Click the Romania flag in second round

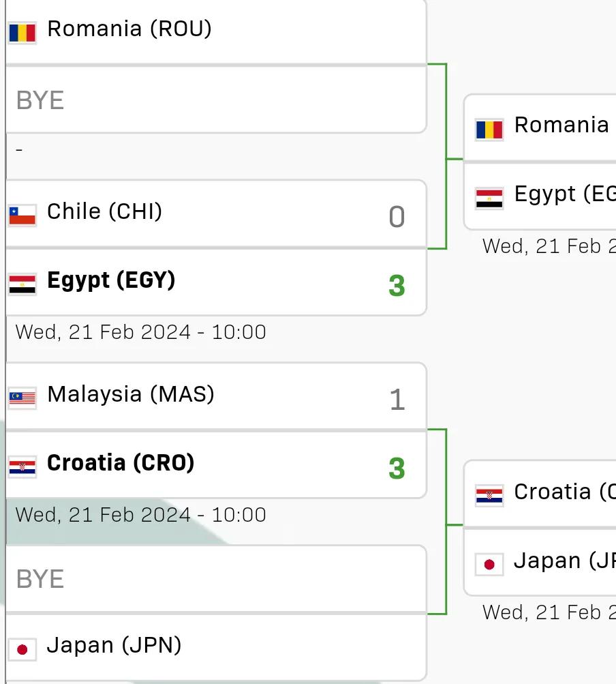[489, 130]
